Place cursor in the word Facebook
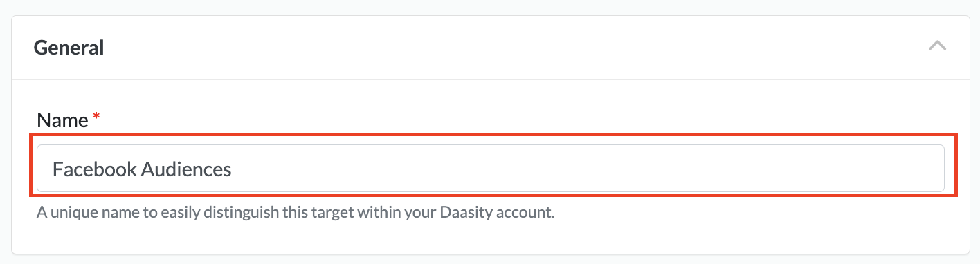980x264 pixels. (x=94, y=169)
